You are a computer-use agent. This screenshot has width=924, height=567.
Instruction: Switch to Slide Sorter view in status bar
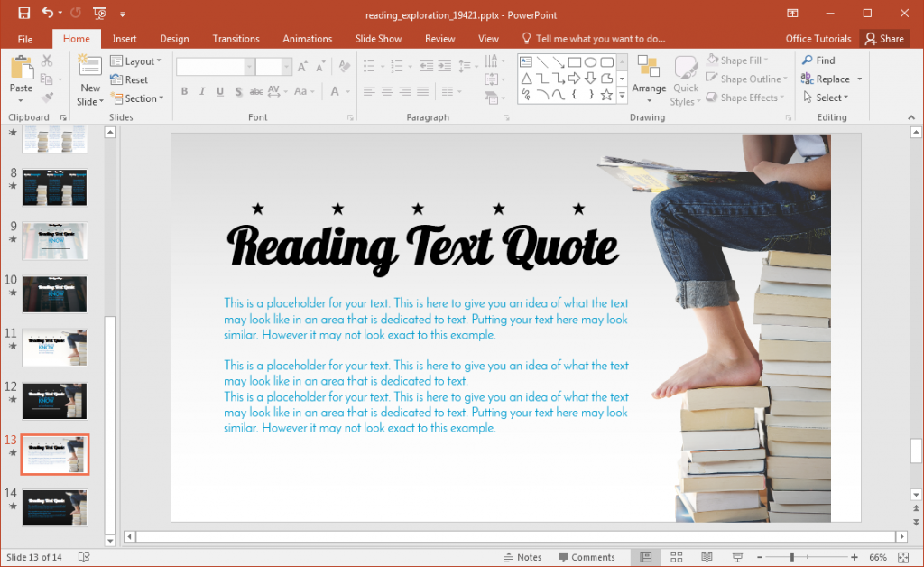click(675, 556)
